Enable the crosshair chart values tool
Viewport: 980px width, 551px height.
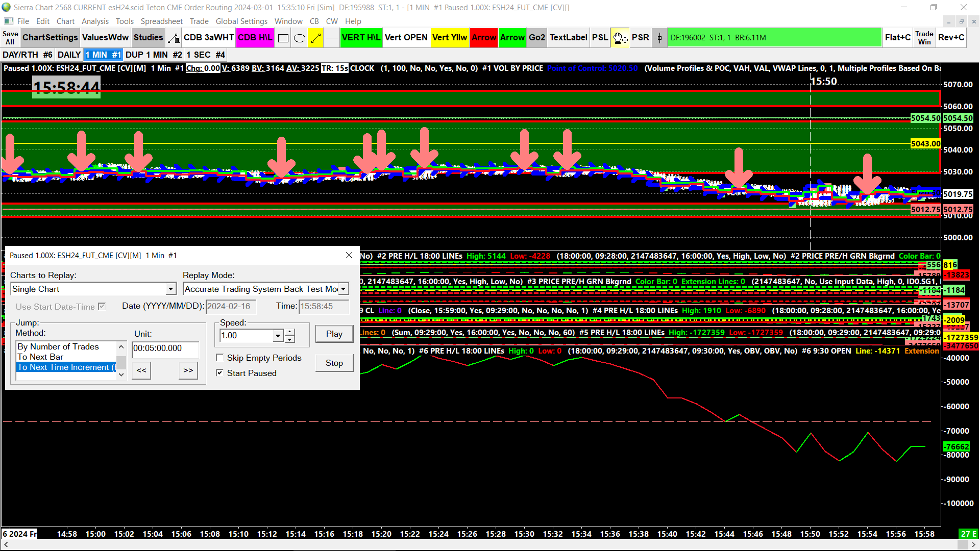point(659,38)
